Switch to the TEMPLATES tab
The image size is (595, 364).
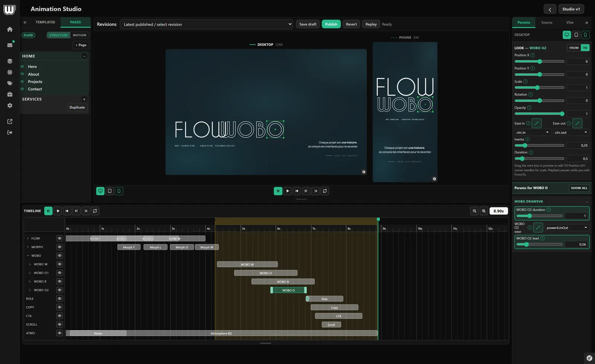click(45, 22)
